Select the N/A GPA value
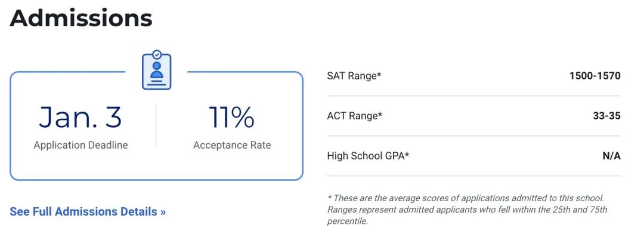644x243 pixels. click(611, 156)
